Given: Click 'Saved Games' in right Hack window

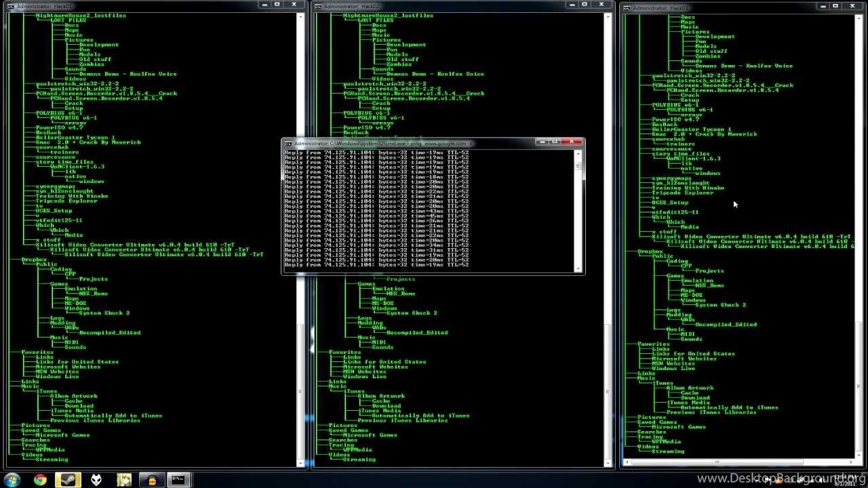Looking at the screenshot, I should point(657,422).
